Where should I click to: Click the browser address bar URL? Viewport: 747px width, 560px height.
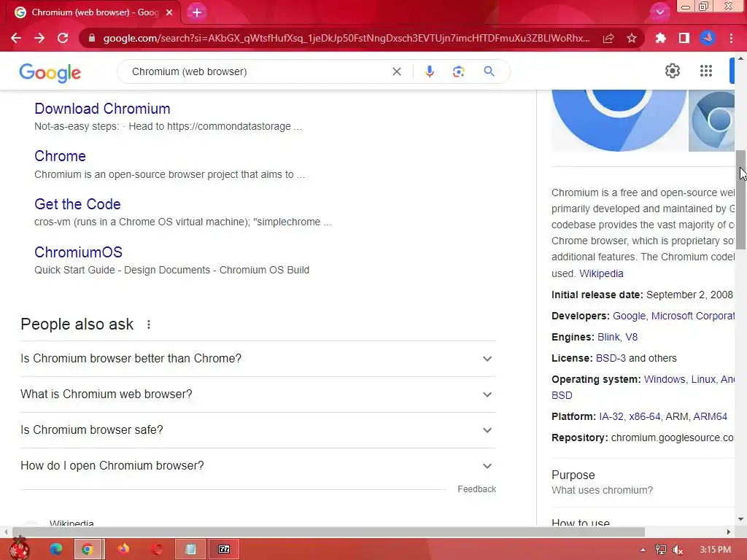[347, 38]
